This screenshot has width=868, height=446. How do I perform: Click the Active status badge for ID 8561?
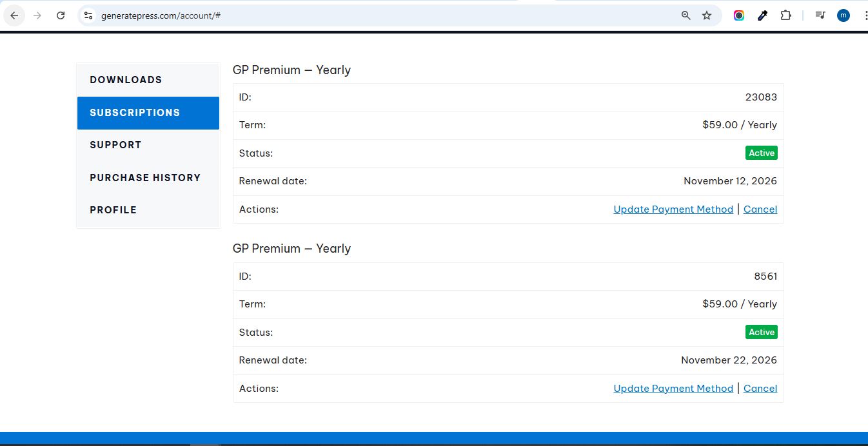[x=762, y=333]
